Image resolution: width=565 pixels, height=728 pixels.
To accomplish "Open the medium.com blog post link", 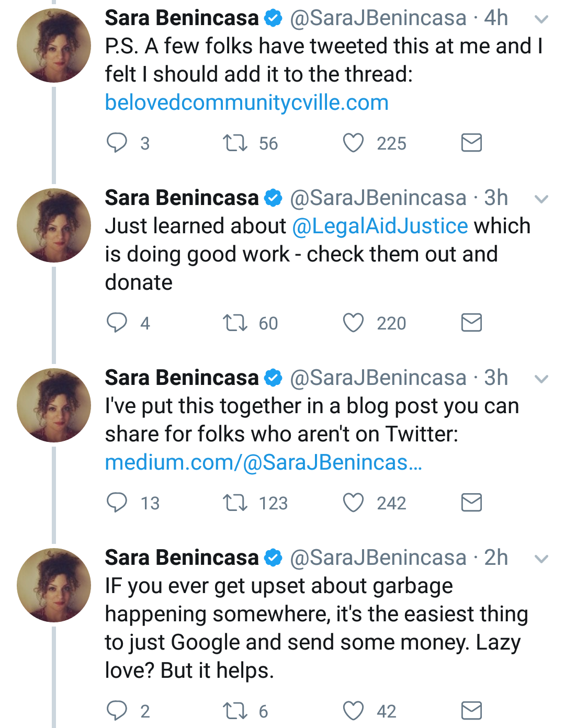I will point(263,462).
